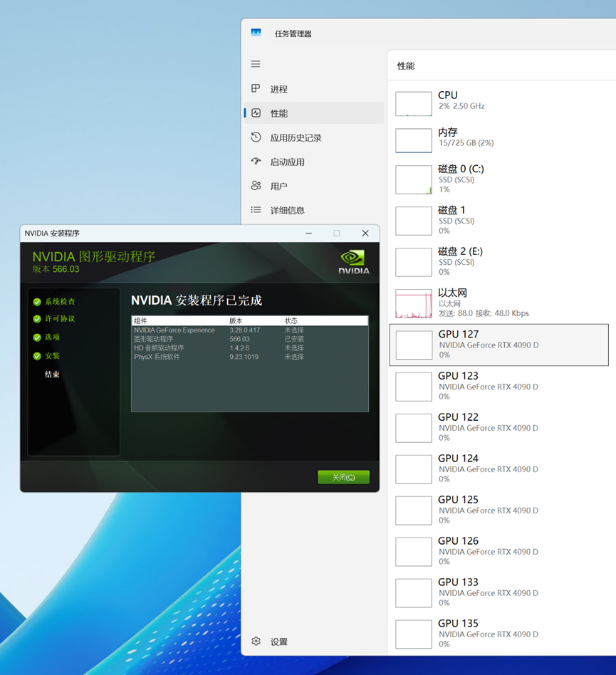Viewport: 616px width, 675px height.
Task: Click green check icon beside 安装
Action: coord(37,356)
